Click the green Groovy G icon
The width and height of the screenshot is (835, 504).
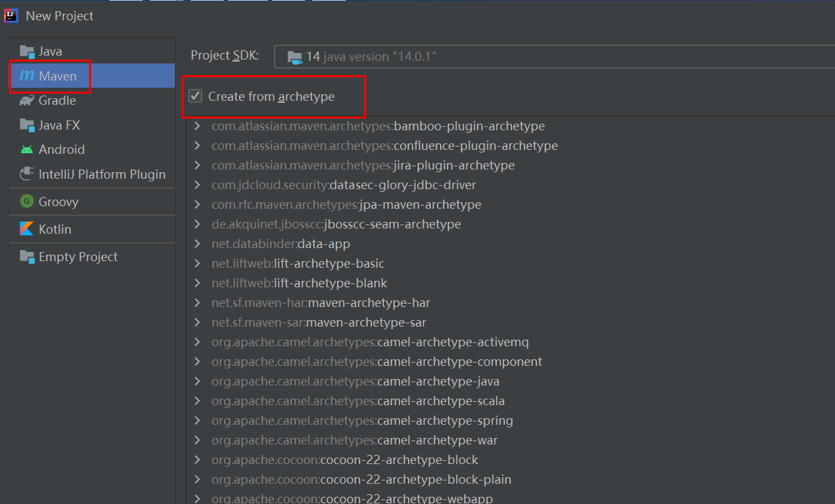[x=27, y=202]
